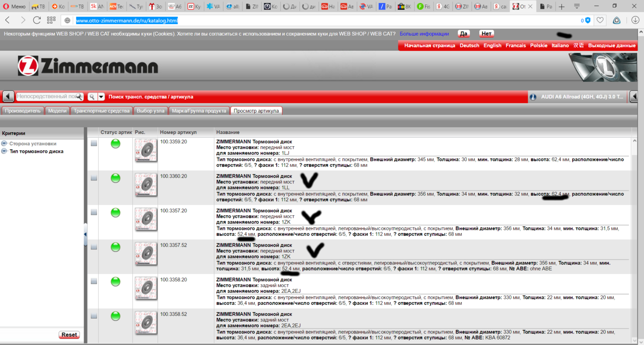Add the page to bookmarks with the heart icon

tap(600, 20)
